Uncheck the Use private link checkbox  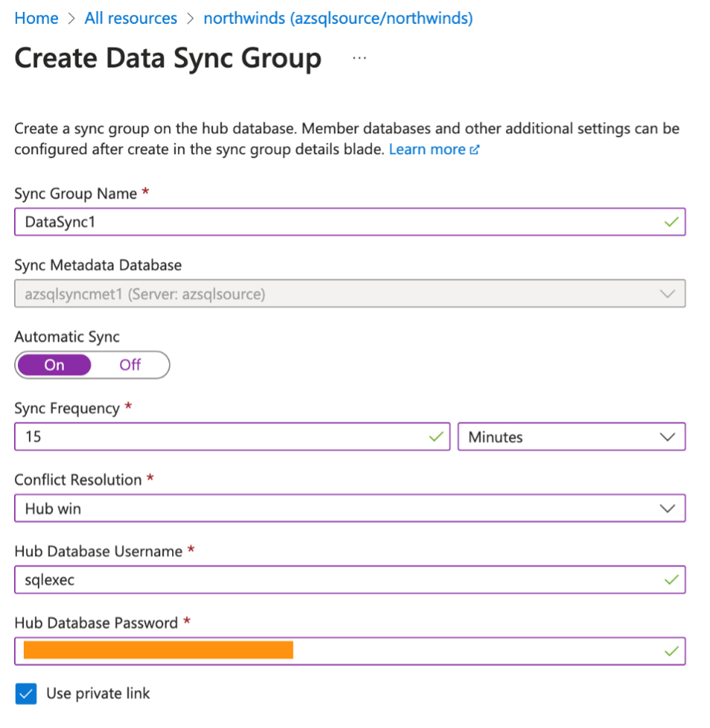click(26, 693)
